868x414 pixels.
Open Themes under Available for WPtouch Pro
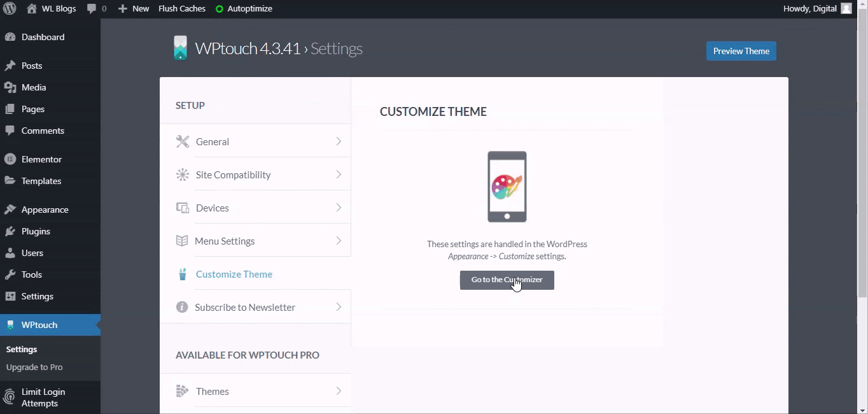tap(255, 391)
